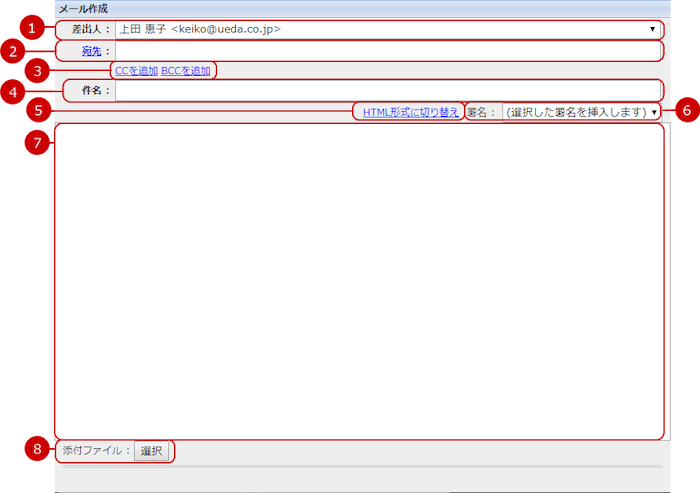The image size is (700, 493).
Task: Open the 差出人 sender dropdown
Action: (x=385, y=30)
